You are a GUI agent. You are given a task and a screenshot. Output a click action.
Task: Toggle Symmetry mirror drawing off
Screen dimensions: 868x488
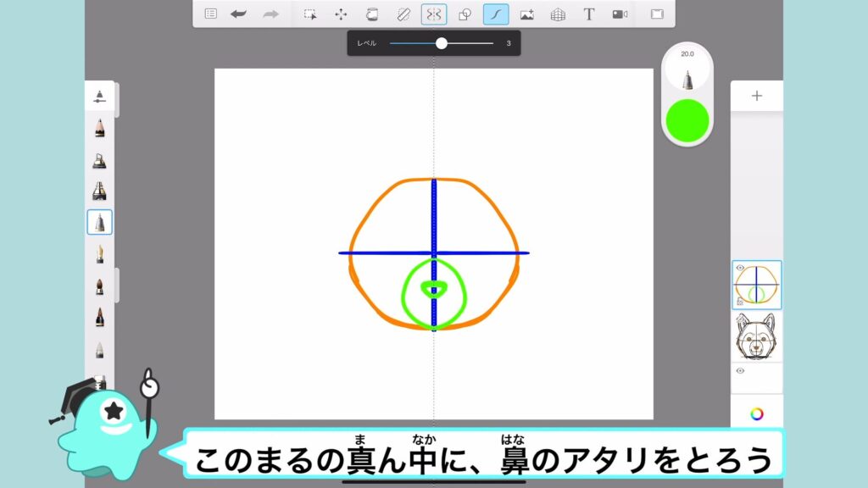pos(434,14)
